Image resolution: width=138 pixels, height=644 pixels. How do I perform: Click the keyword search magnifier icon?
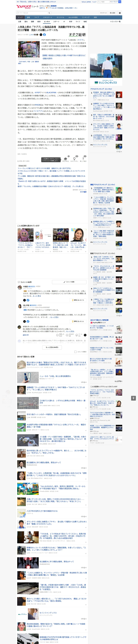tap(49, 13)
